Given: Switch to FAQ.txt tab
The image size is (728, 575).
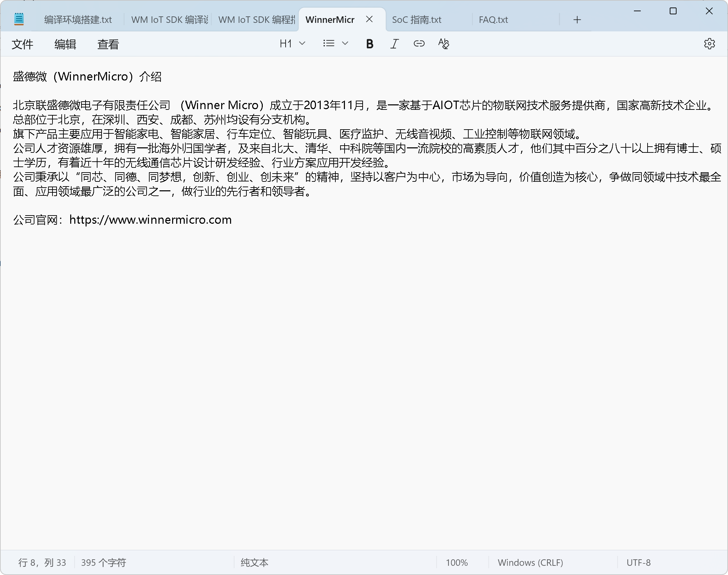Looking at the screenshot, I should (493, 20).
